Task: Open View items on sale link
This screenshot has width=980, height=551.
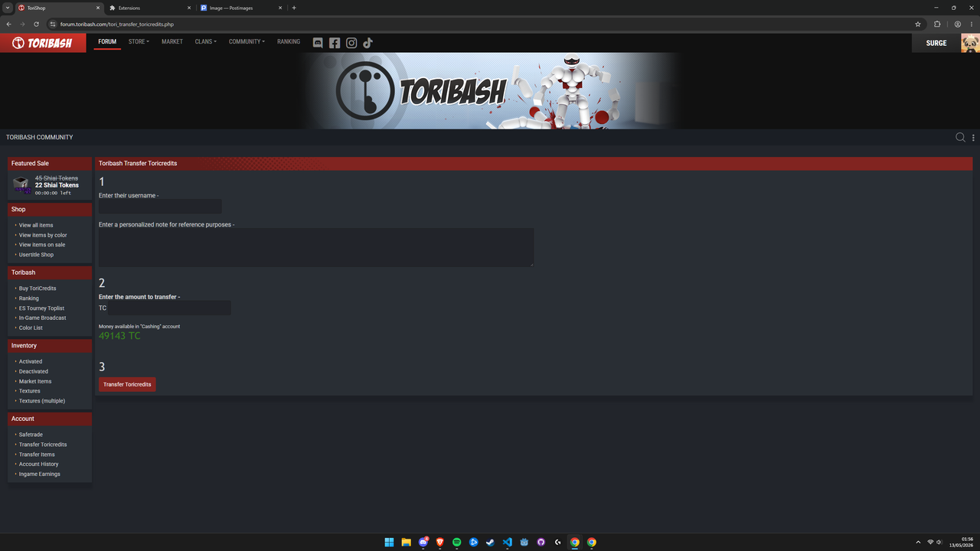Action: 42,245
